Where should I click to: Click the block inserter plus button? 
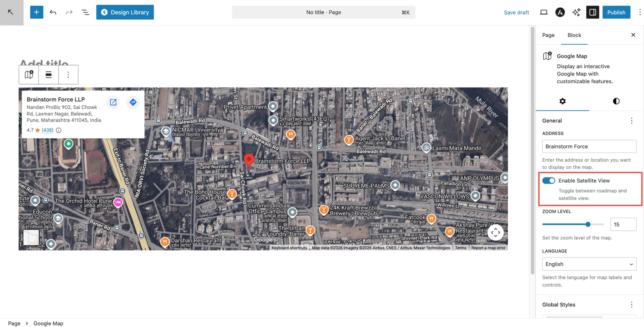tap(36, 12)
